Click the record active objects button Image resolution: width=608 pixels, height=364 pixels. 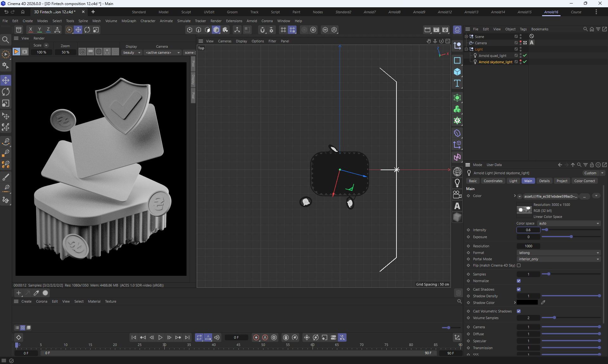coord(256,337)
